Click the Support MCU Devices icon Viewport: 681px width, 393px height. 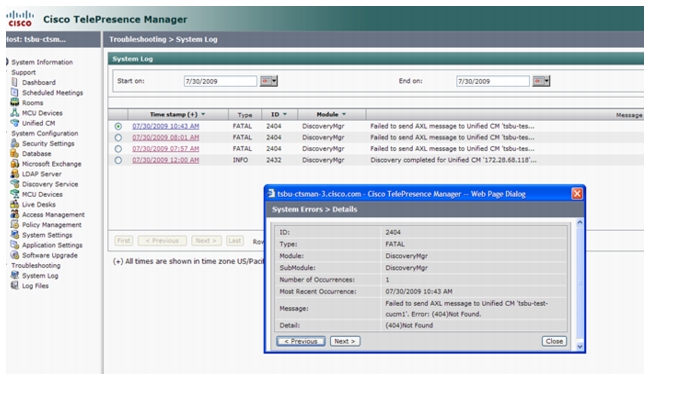pos(15,113)
